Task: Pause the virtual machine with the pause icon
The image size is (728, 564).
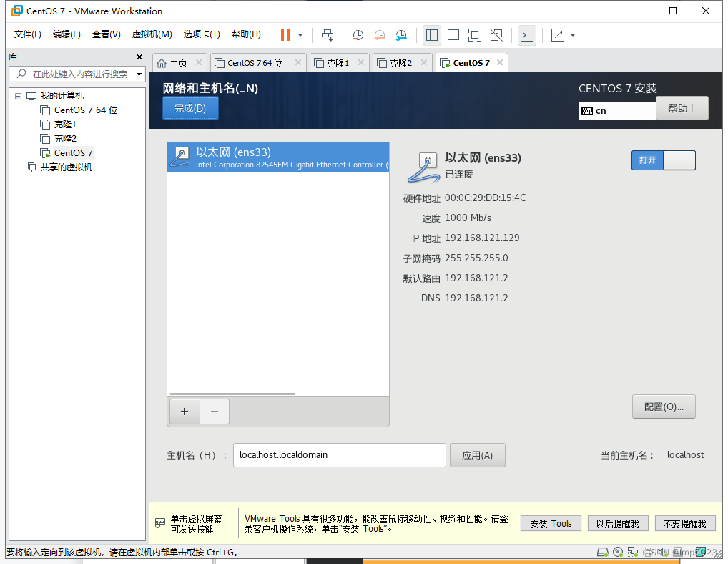Action: [x=285, y=35]
